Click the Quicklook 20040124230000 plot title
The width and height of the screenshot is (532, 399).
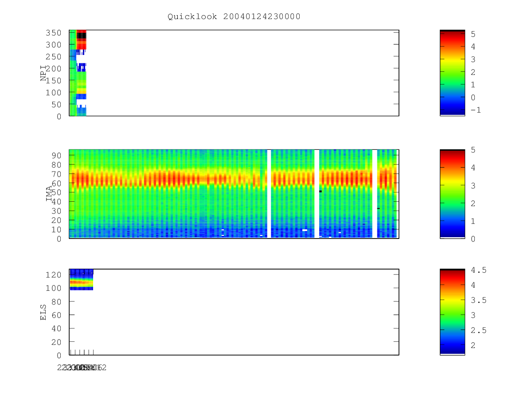pos(234,16)
